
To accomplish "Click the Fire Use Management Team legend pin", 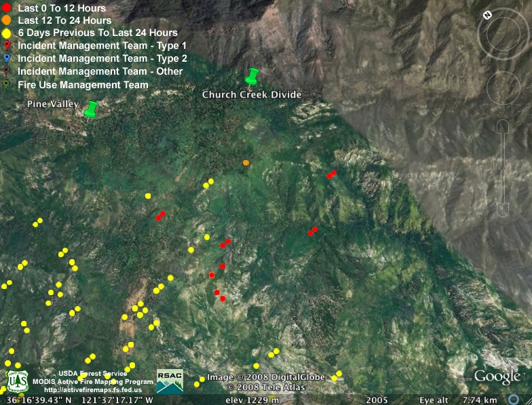I will (7, 85).
